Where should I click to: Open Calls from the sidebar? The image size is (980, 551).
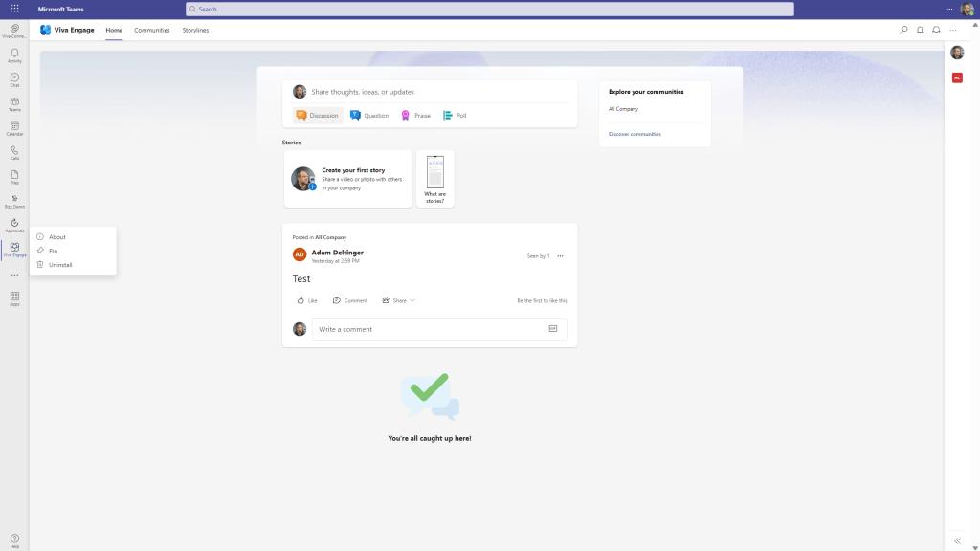(14, 152)
